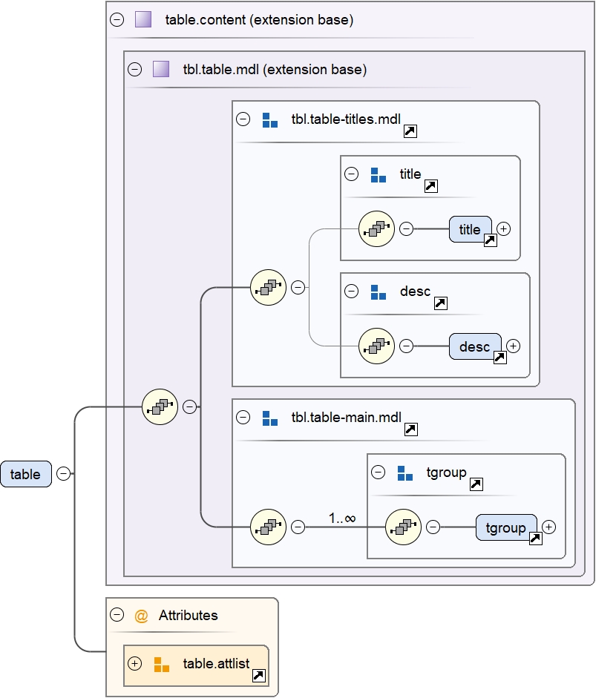Image resolution: width=616 pixels, height=698 pixels.
Task: Click the tgroup group header link arrow
Action: click(x=476, y=484)
